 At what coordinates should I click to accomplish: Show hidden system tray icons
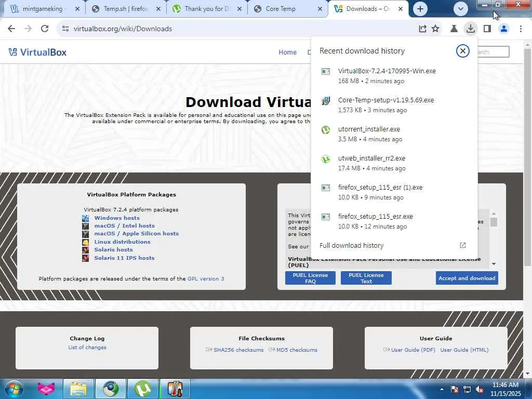click(x=442, y=390)
